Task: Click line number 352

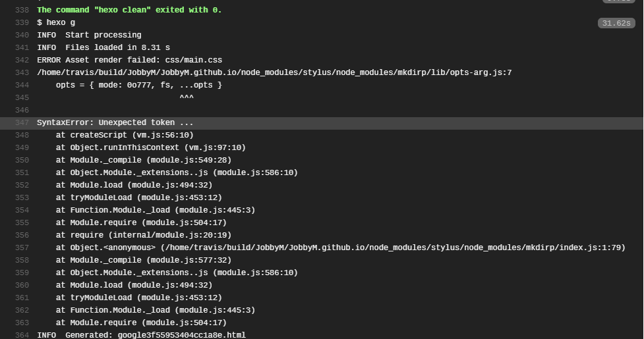Action: point(22,185)
